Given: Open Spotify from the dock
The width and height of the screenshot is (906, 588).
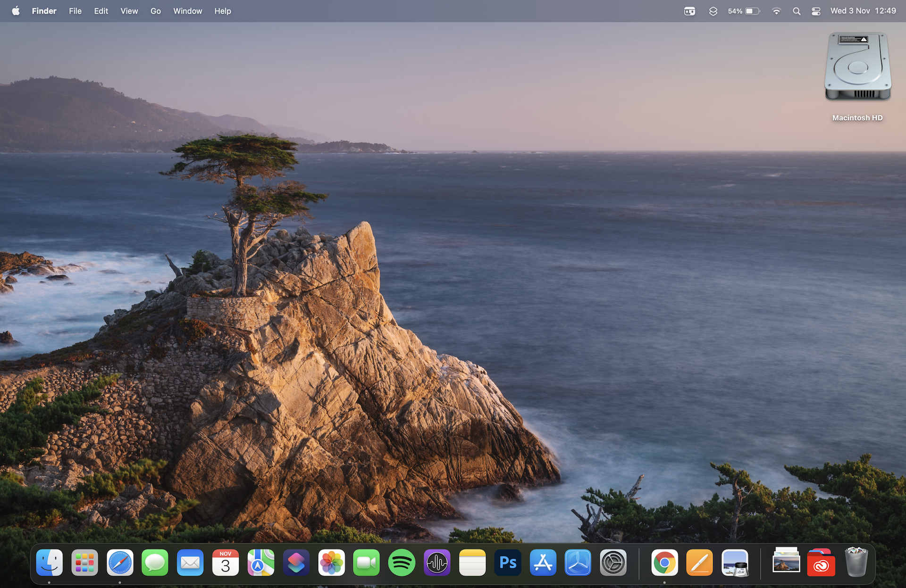Looking at the screenshot, I should pyautogui.click(x=402, y=563).
